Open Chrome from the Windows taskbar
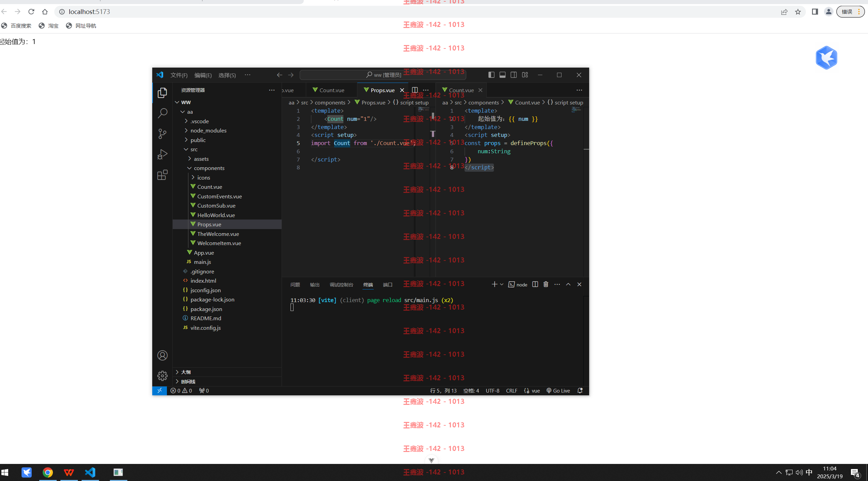 click(48, 472)
